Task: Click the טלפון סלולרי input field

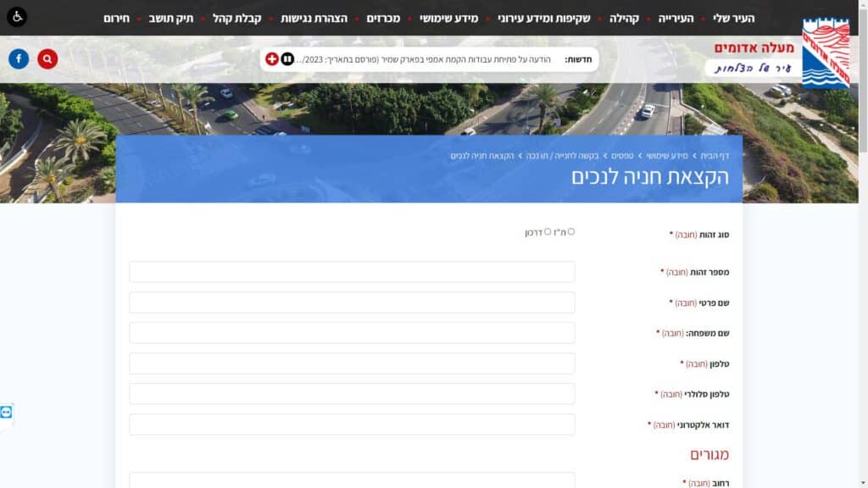Action: [352, 394]
